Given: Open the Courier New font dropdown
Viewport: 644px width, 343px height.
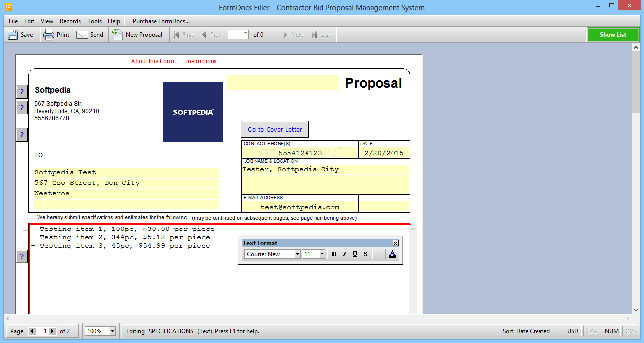Looking at the screenshot, I should coord(297,254).
